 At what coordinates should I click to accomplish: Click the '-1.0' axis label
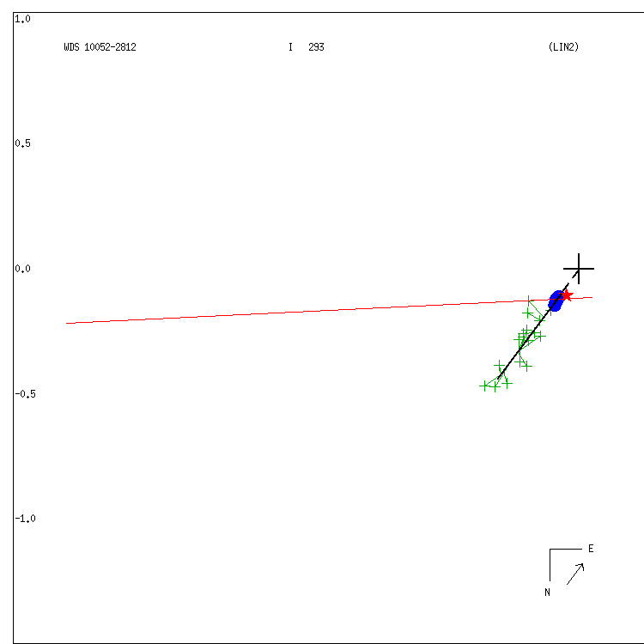coord(25,519)
